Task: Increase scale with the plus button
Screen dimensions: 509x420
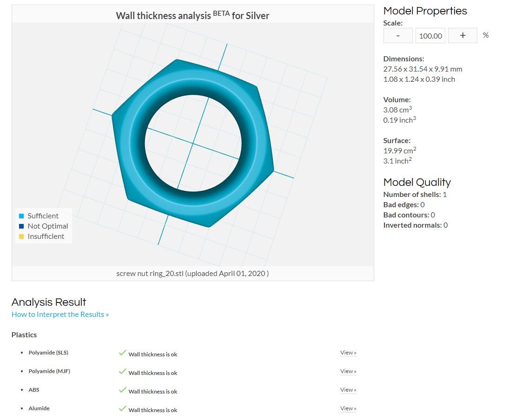Action: 463,36
